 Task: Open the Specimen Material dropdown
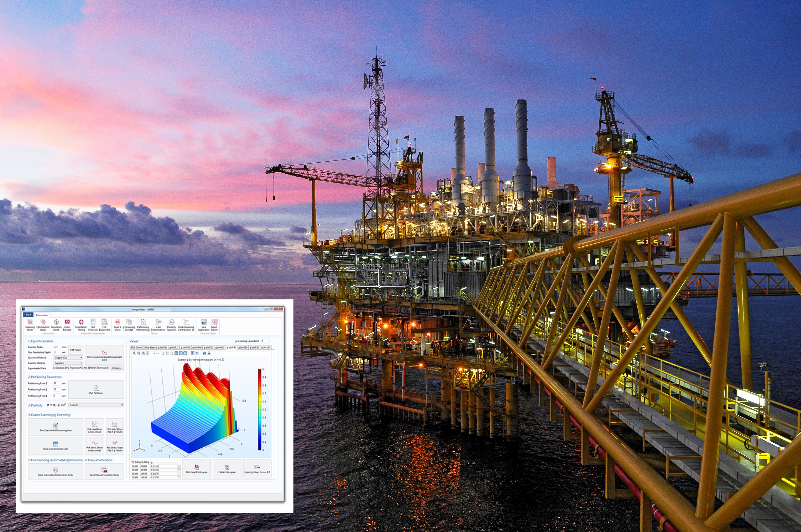click(68, 358)
